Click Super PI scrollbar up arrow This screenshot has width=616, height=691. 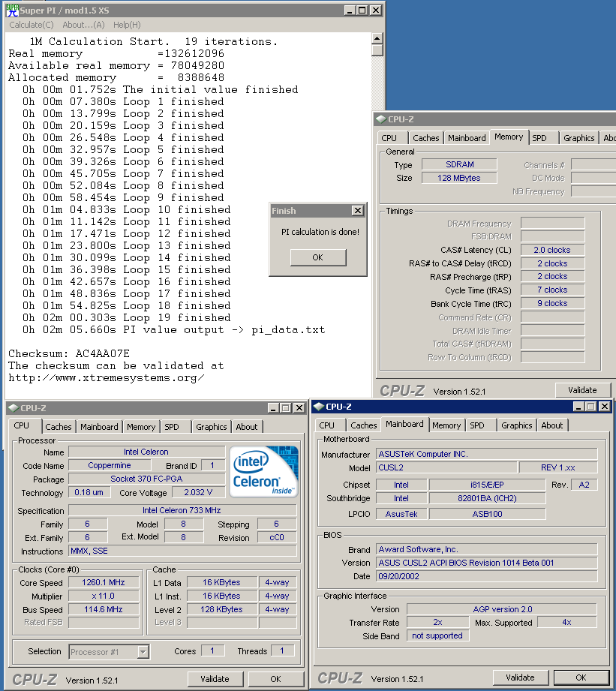point(377,38)
